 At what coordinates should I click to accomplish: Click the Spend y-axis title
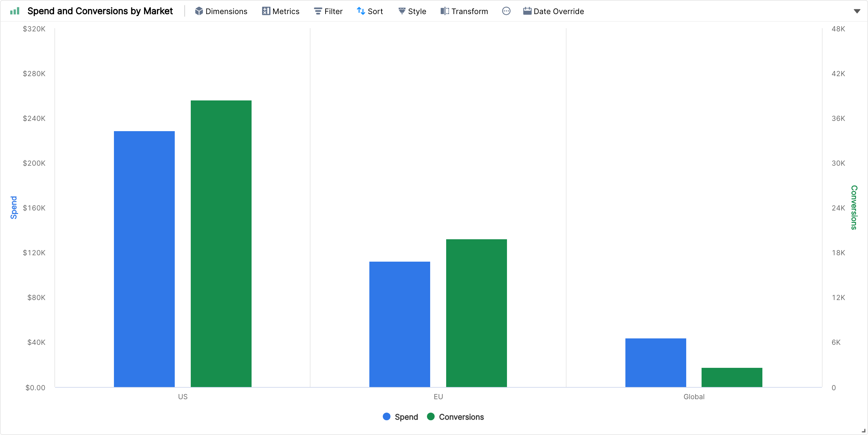(13, 207)
